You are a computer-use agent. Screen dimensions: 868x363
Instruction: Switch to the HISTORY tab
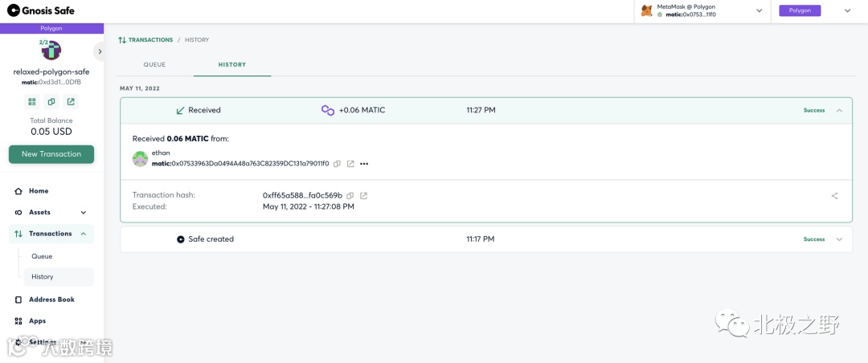pyautogui.click(x=232, y=65)
